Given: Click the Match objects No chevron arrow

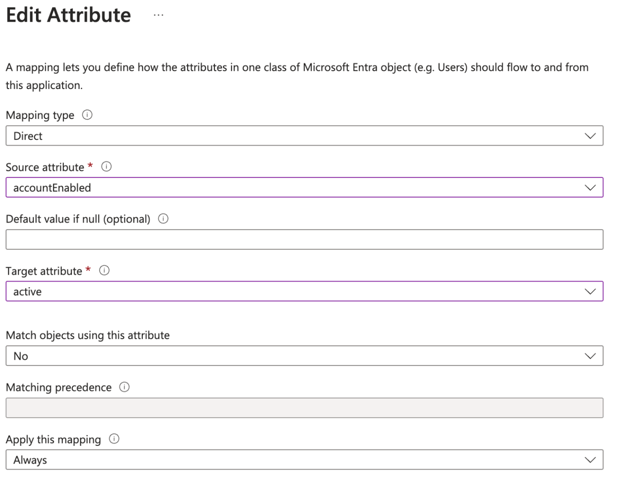Looking at the screenshot, I should (x=590, y=356).
